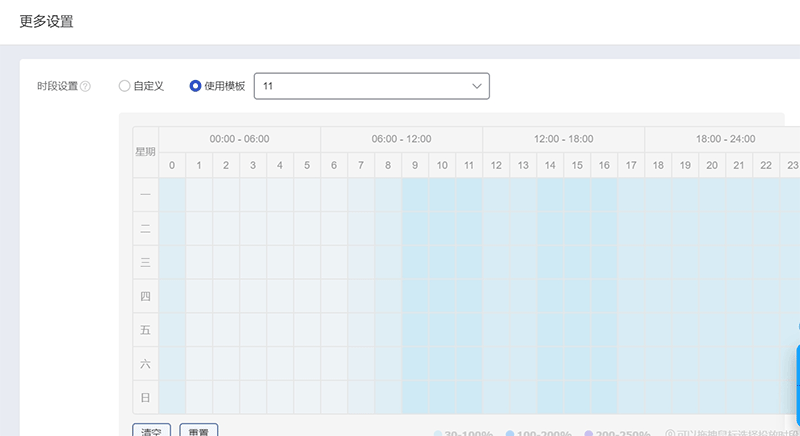Click hour 9 column header
This screenshot has height=436, width=800.
click(415, 165)
